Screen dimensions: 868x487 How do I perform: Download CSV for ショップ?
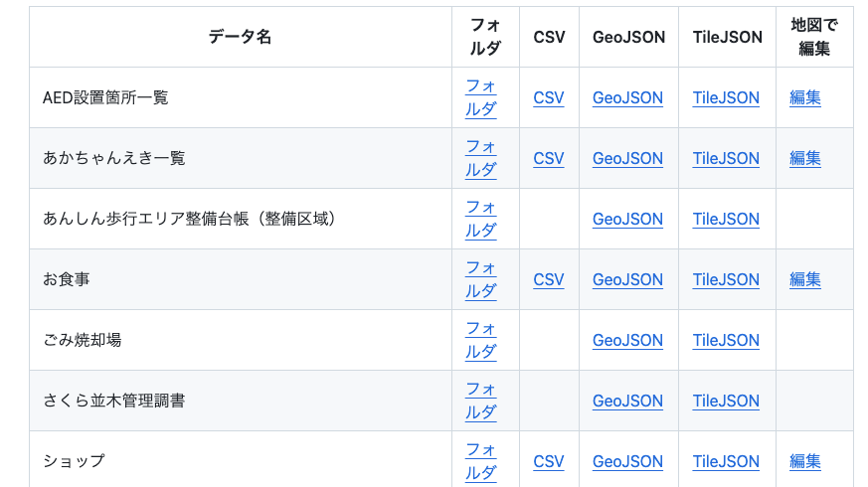pyautogui.click(x=549, y=462)
